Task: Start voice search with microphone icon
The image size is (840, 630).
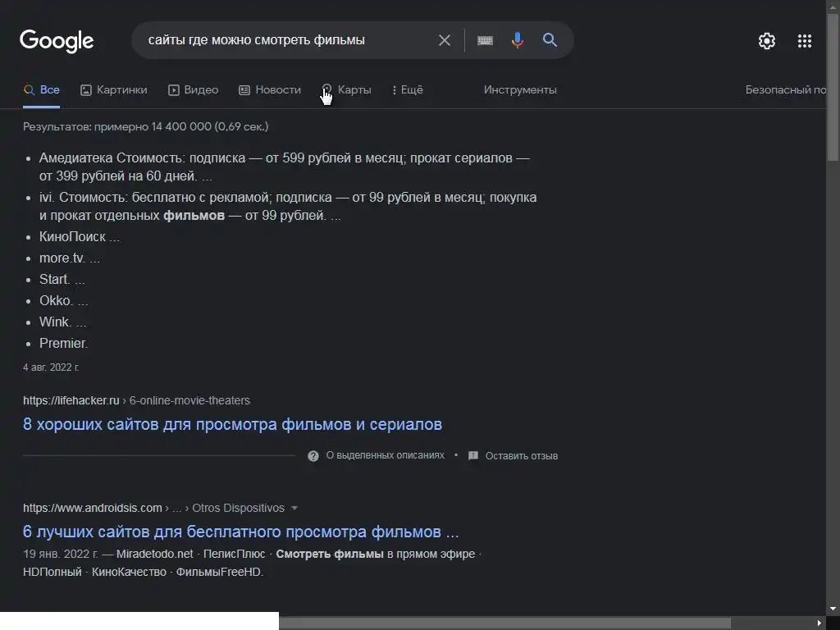Action: pos(517,40)
